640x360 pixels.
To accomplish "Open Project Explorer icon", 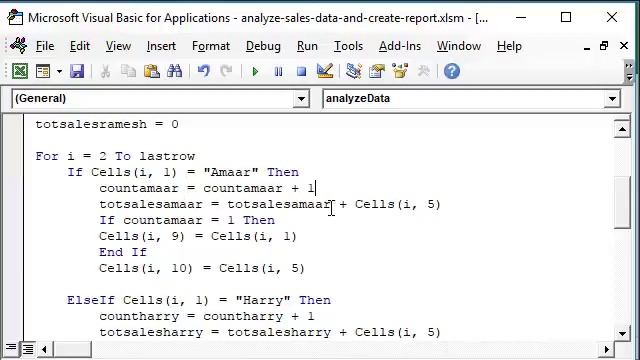I will pyautogui.click(x=353, y=71).
